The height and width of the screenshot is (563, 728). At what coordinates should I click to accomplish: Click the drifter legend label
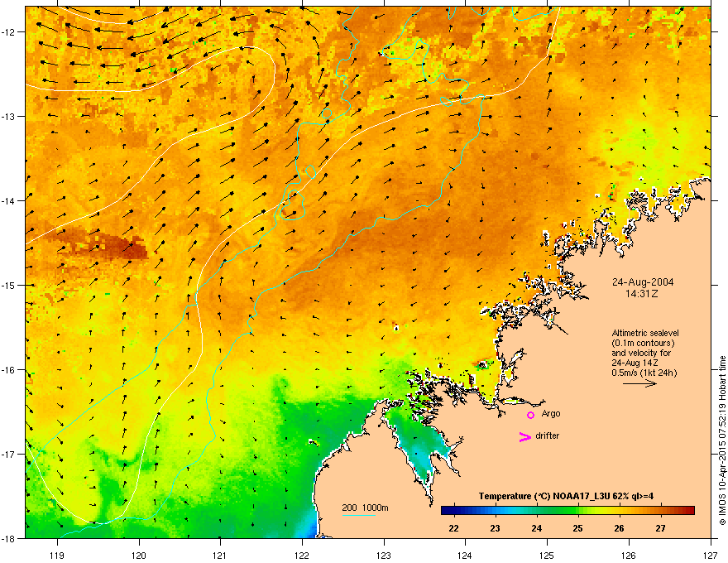point(547,435)
